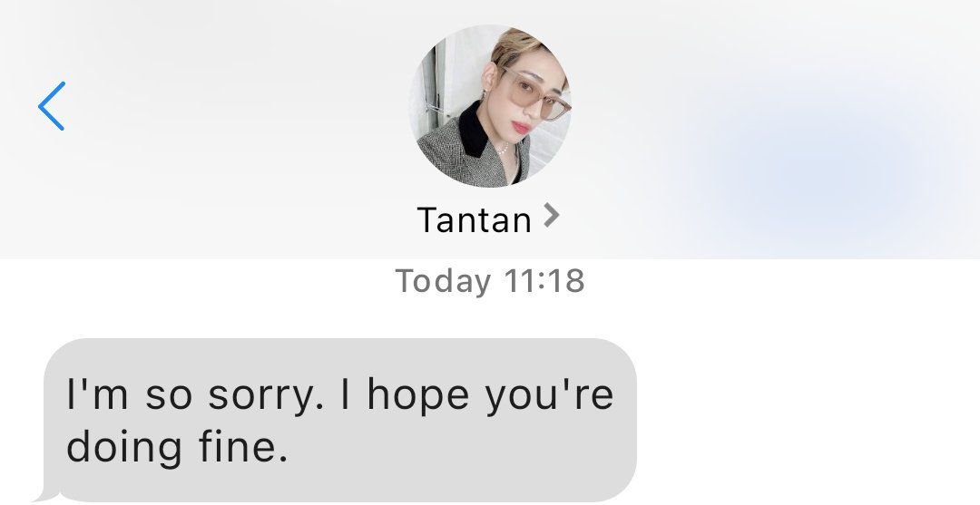Click the word "sorry" in the message

click(x=266, y=396)
